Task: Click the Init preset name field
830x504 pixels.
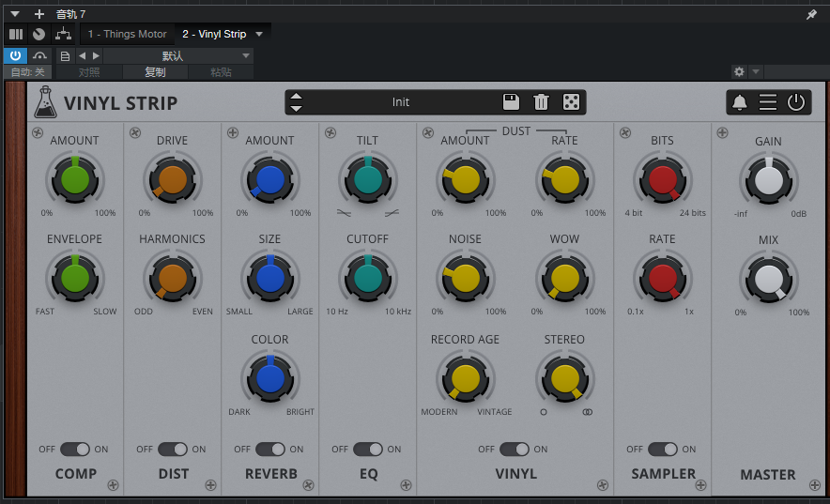Action: pyautogui.click(x=401, y=102)
